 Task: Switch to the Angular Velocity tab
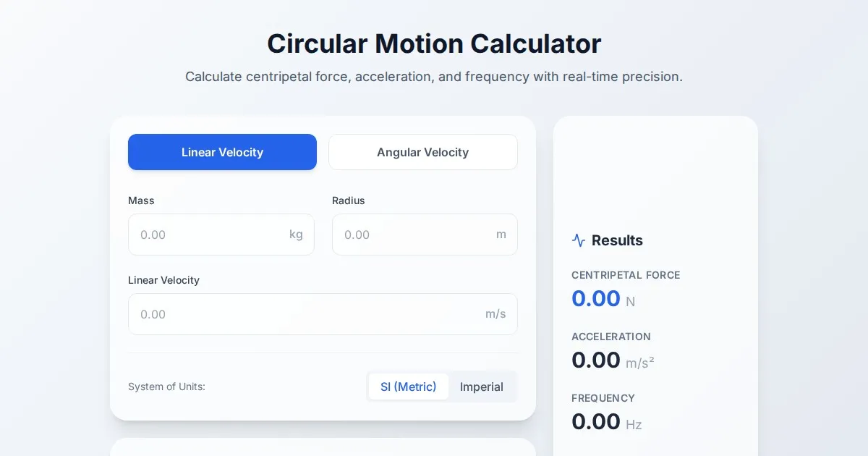[x=422, y=152]
